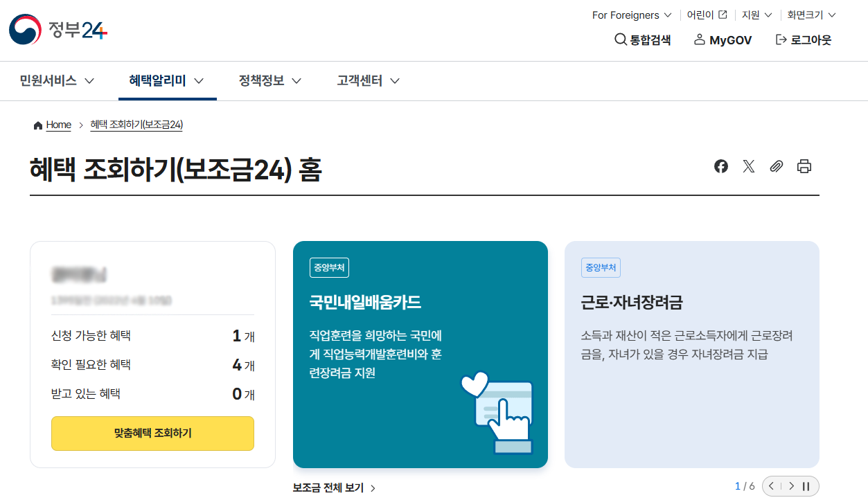The height and width of the screenshot is (500, 868).
Task: Expand 화면크기 dropdown
Action: pos(812,15)
